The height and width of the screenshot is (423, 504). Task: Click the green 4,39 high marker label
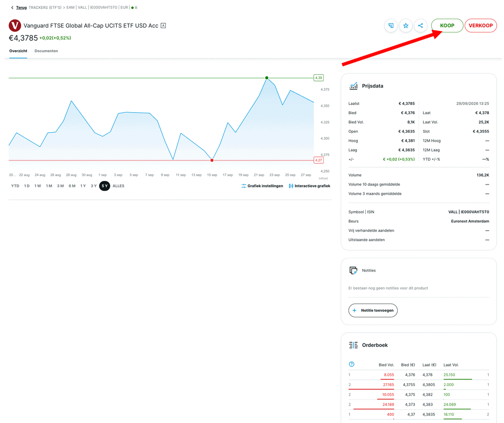click(318, 78)
